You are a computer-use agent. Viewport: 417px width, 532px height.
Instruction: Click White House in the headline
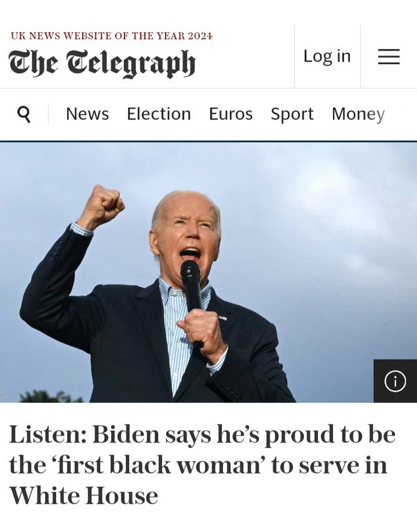(83, 495)
